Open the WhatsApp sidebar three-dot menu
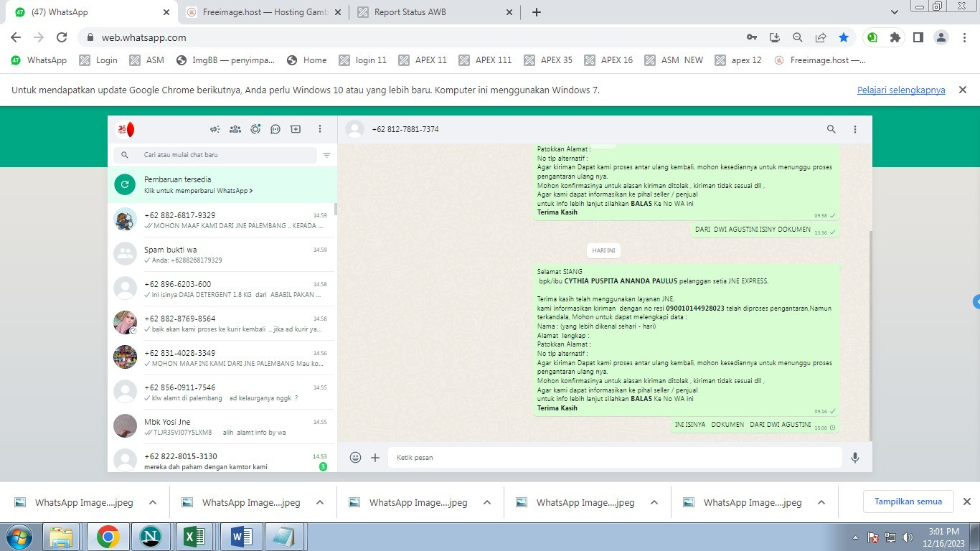Screen dimensions: 980x551 click(320, 129)
